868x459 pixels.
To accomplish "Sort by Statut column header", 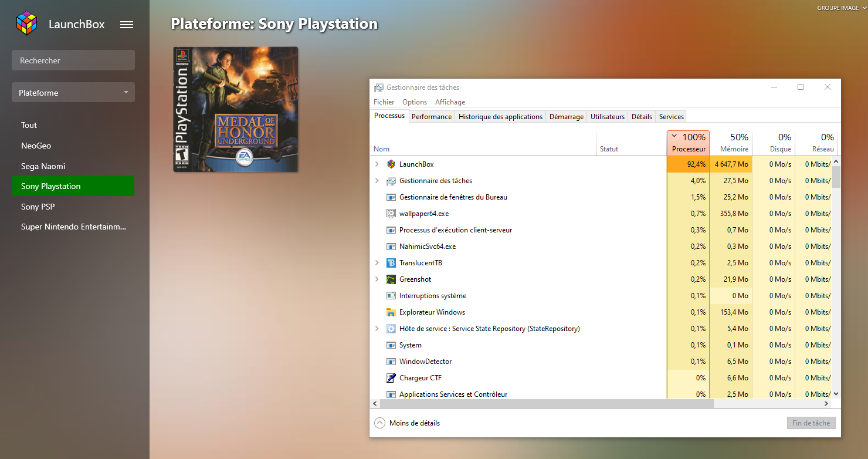I will [631, 143].
